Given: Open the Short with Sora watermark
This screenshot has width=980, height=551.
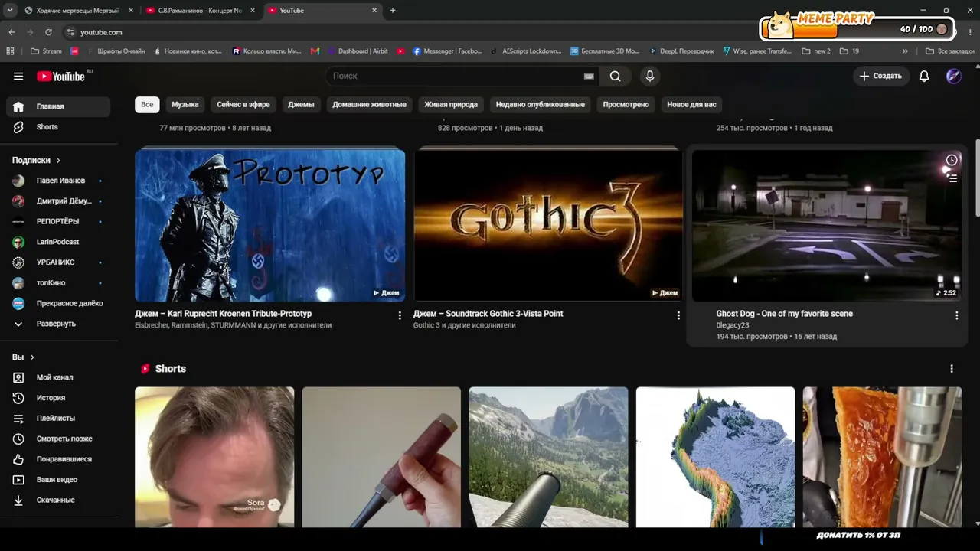Looking at the screenshot, I should coord(214,457).
